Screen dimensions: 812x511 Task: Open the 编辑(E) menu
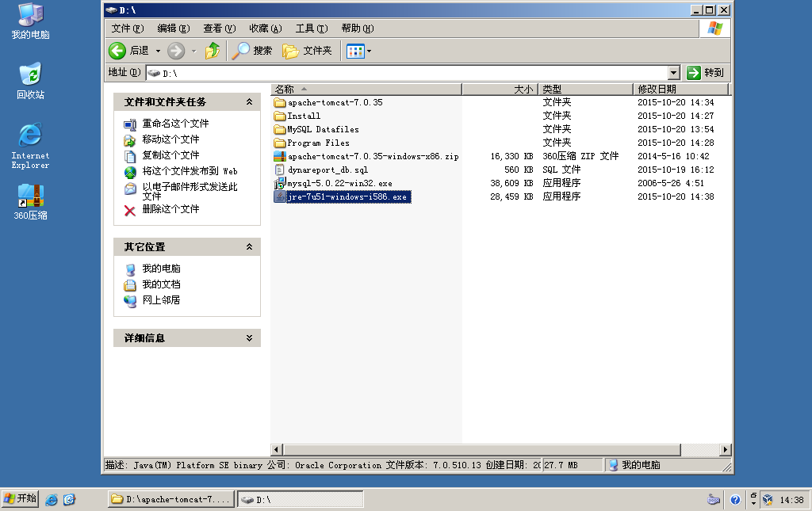point(174,29)
